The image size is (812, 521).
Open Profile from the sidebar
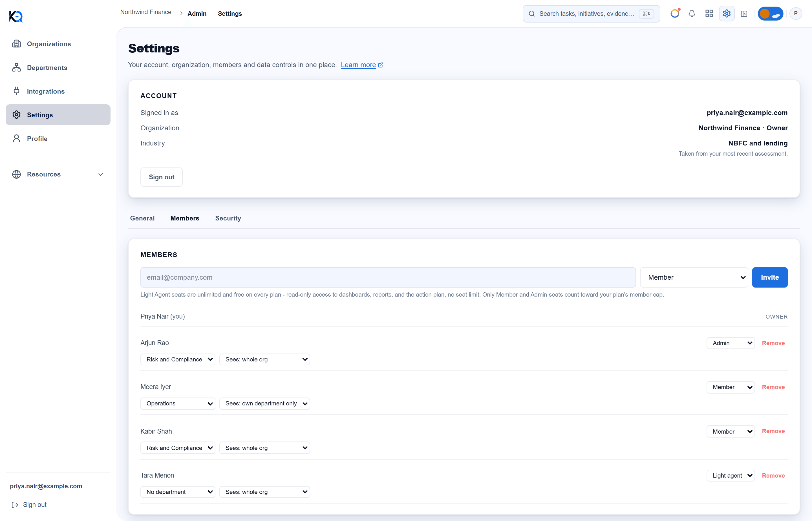tap(58, 139)
